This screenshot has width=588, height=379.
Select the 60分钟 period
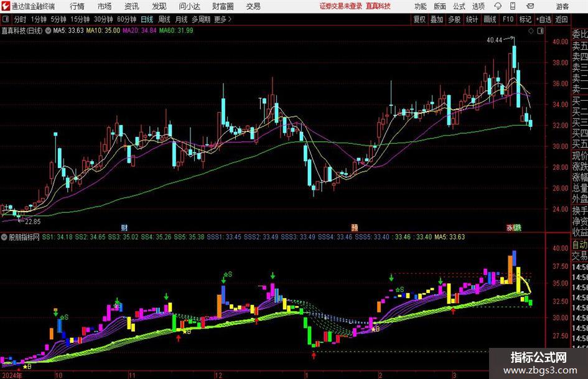(x=126, y=19)
